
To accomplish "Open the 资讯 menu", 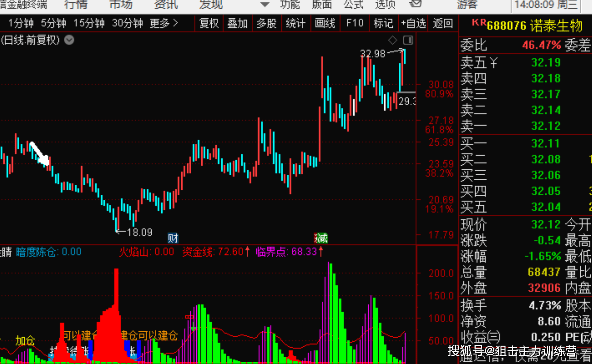I will 166,4.
